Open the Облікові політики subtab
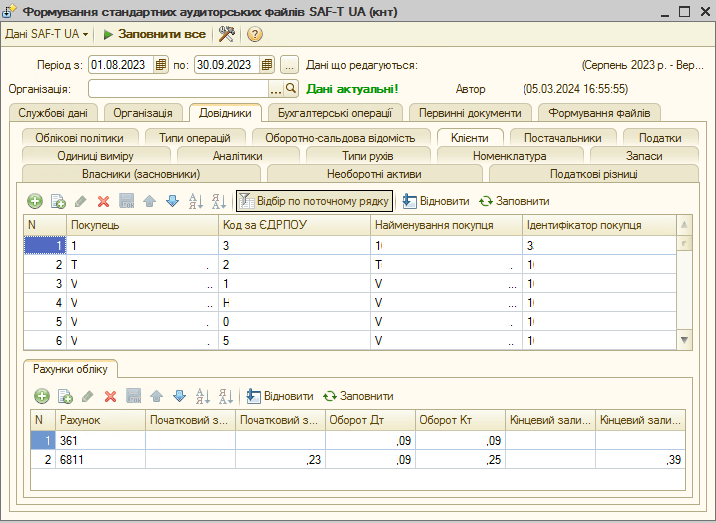Image resolution: width=716 pixels, height=523 pixels. pos(79,138)
